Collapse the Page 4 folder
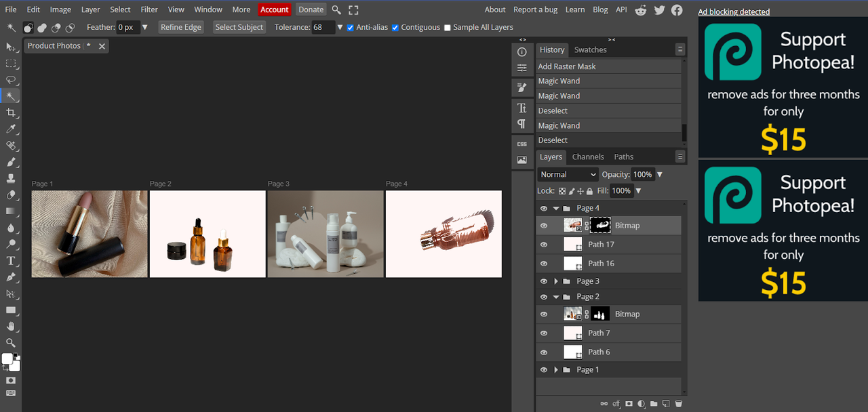 (x=556, y=208)
